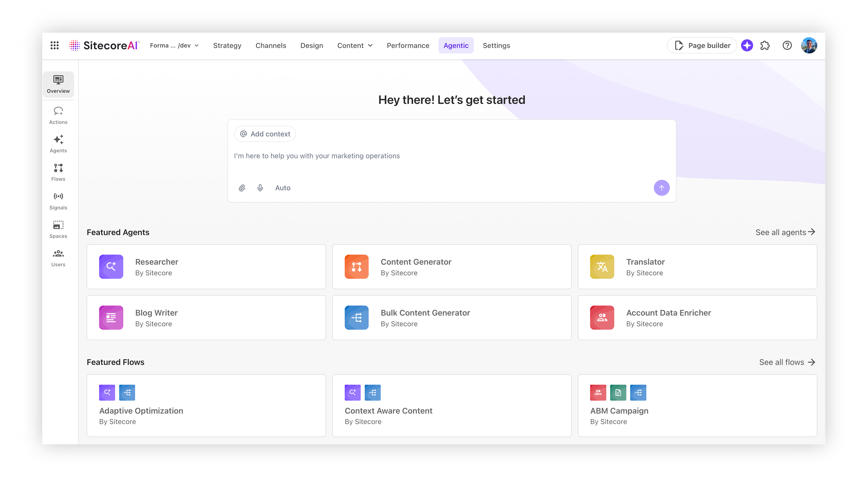Image resolution: width=868 pixels, height=477 pixels.
Task: Open Signals in the left sidebar
Action: (x=58, y=201)
